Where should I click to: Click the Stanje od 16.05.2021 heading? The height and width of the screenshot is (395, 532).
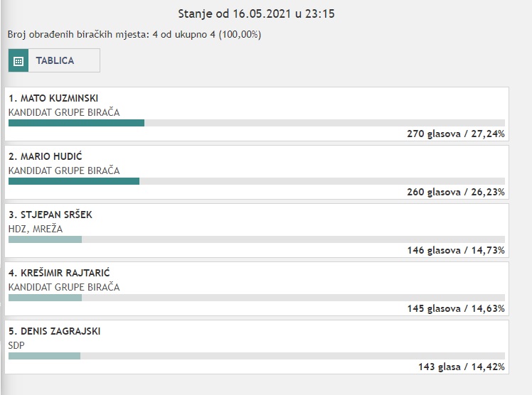(257, 14)
